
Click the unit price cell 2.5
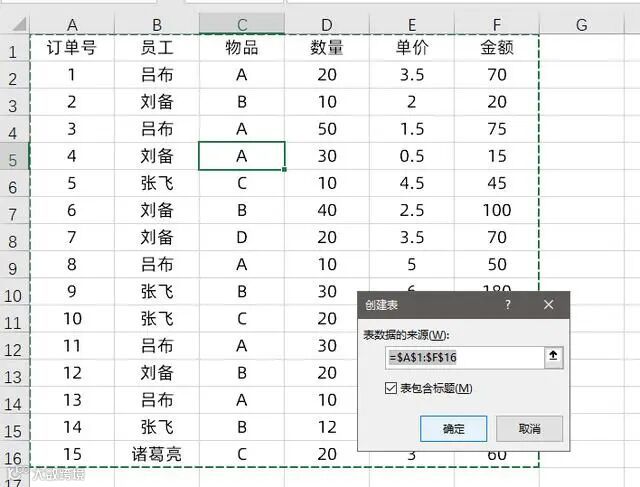click(412, 210)
